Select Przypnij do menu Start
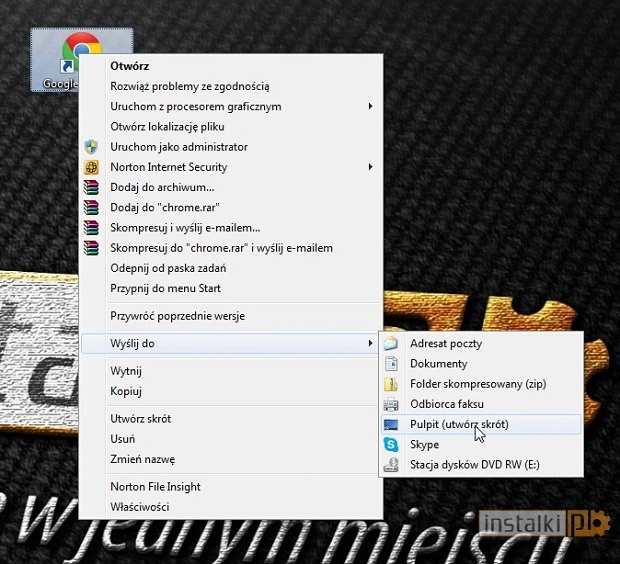Image resolution: width=620 pixels, height=564 pixels. [x=165, y=288]
